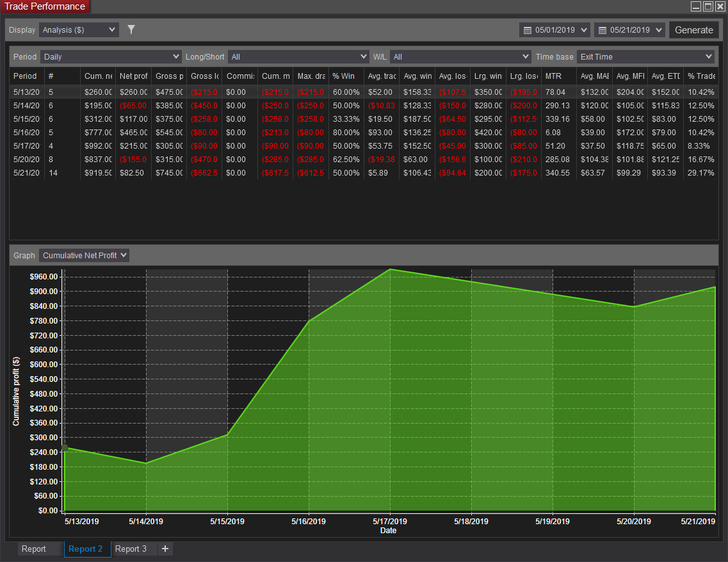
Task: Select the 5/13/2019 table row
Action: point(364,92)
